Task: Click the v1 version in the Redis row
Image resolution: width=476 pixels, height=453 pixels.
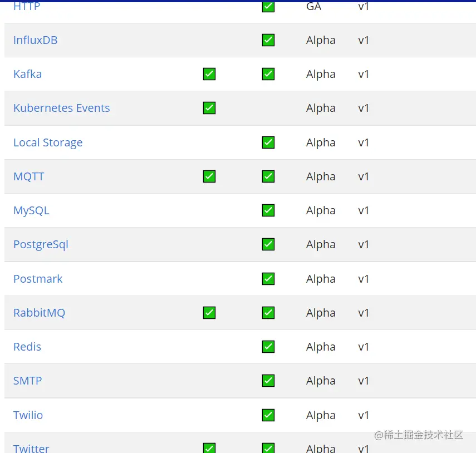Action: tap(364, 347)
